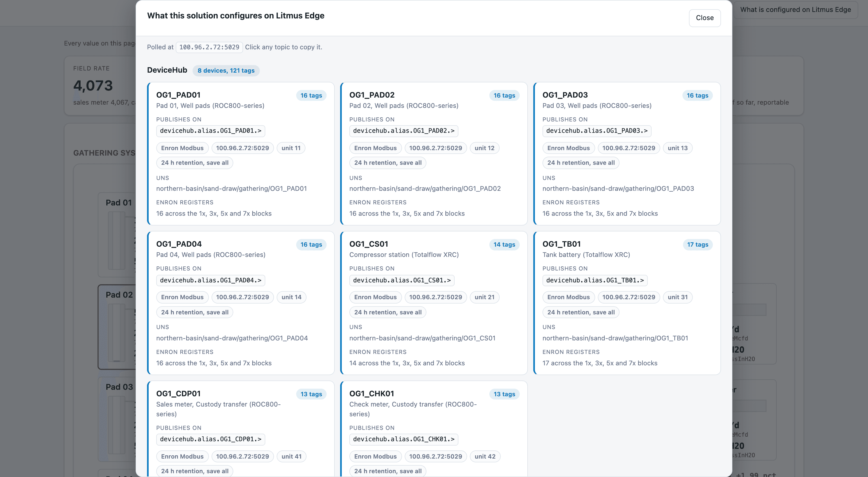
Task: Copy topic devicehub.alias.OG1_TB01.>
Action: pyautogui.click(x=595, y=280)
